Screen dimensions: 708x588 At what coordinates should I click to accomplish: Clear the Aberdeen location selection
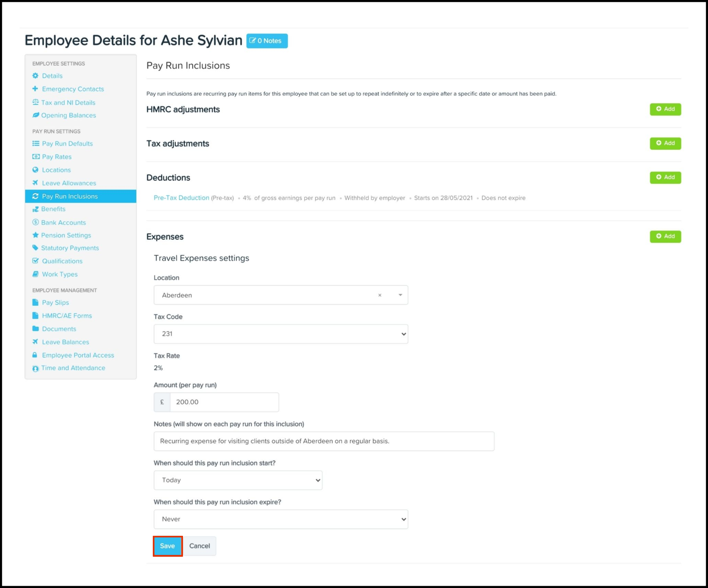(380, 295)
